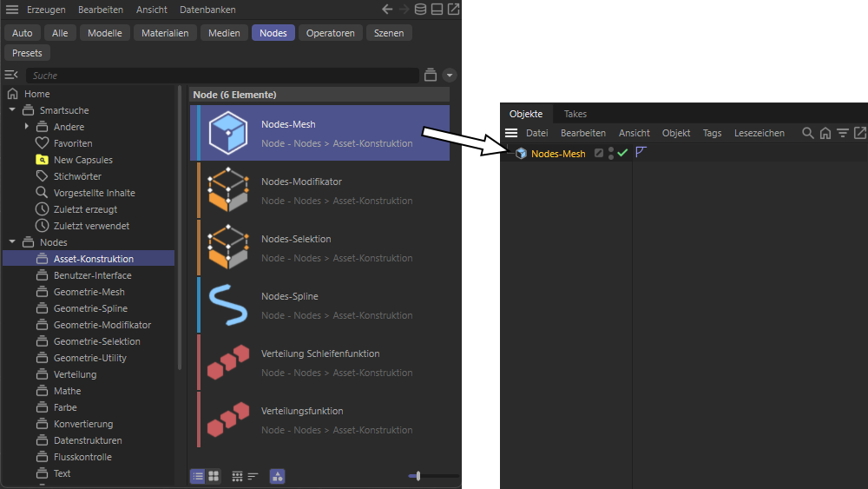Click into the Suche search field
Image resolution: width=868 pixels, height=489 pixels.
222,76
